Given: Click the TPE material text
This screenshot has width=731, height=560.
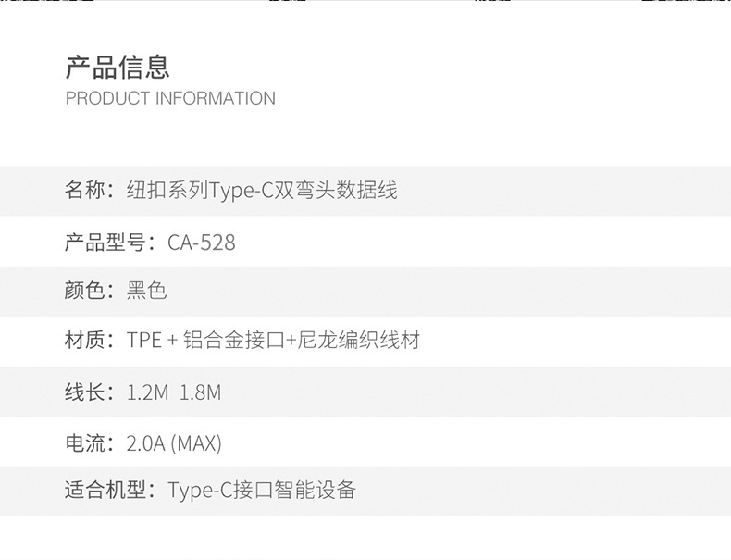Looking at the screenshot, I should 143,341.
